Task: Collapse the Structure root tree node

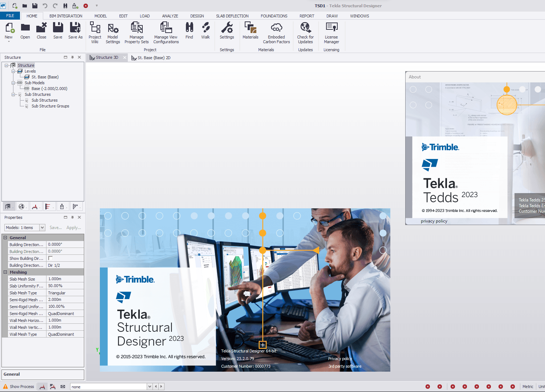Action: coord(6,65)
